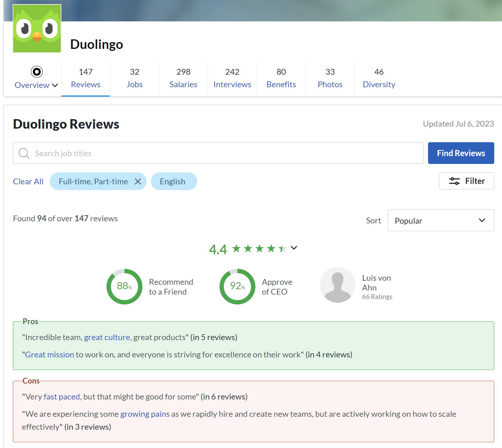This screenshot has height=448, width=502.
Task: Click the 66 Ratings text
Action: (377, 297)
